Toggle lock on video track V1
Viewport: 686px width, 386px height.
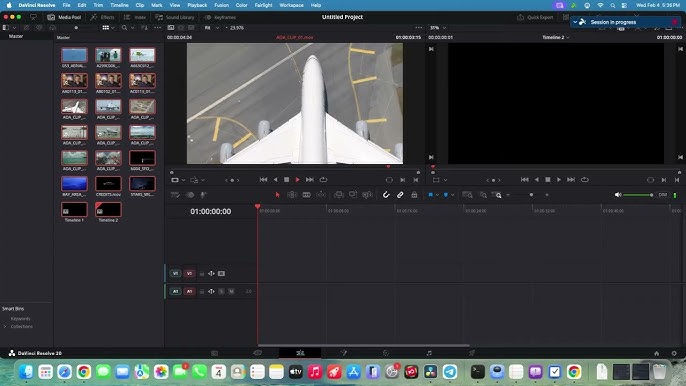202,274
